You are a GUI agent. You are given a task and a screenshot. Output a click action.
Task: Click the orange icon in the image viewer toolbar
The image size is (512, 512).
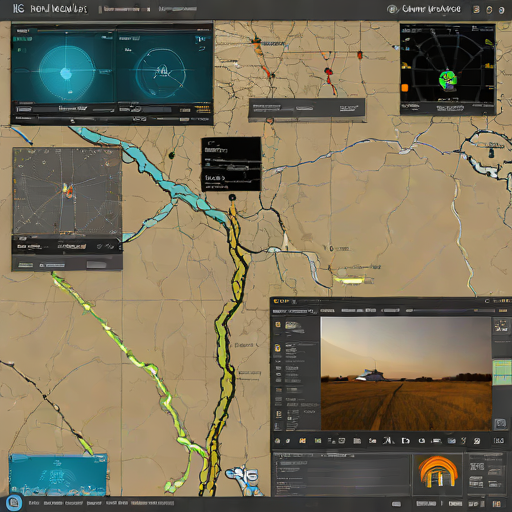[x=302, y=441]
